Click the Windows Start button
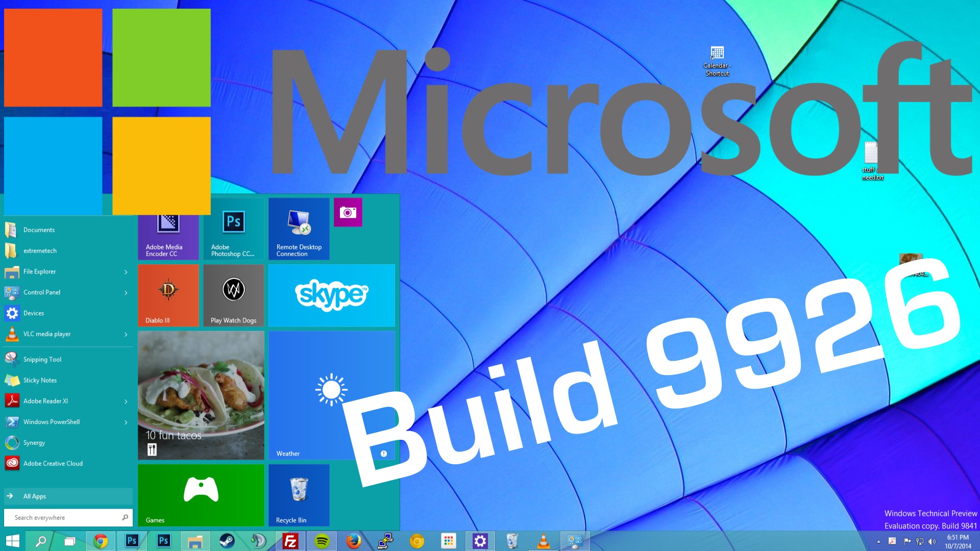The height and width of the screenshot is (551, 980). click(x=12, y=541)
